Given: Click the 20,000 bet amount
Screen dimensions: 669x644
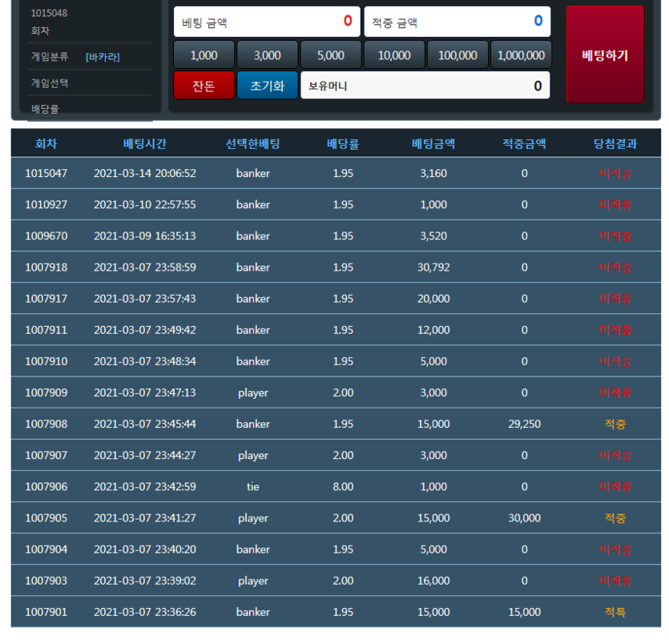Looking at the screenshot, I should (x=433, y=299).
